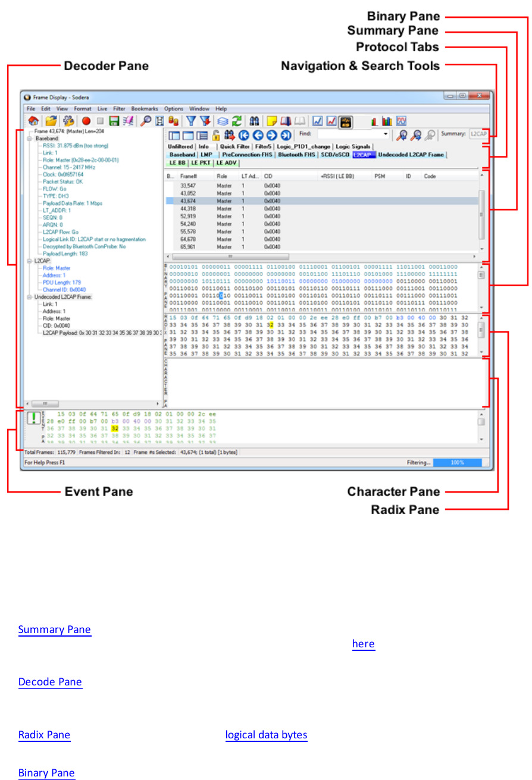Collapse the L2CAP decoder tree node
The image size is (532, 780).
point(29,261)
